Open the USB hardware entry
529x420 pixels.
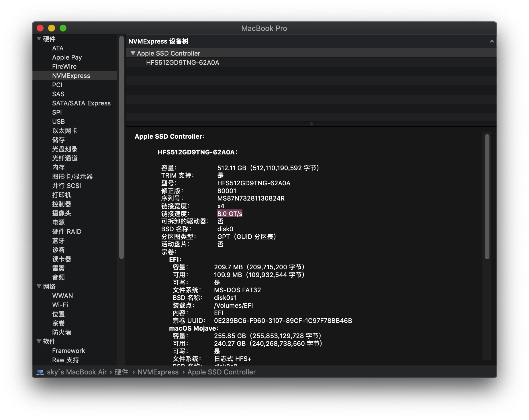[58, 121]
